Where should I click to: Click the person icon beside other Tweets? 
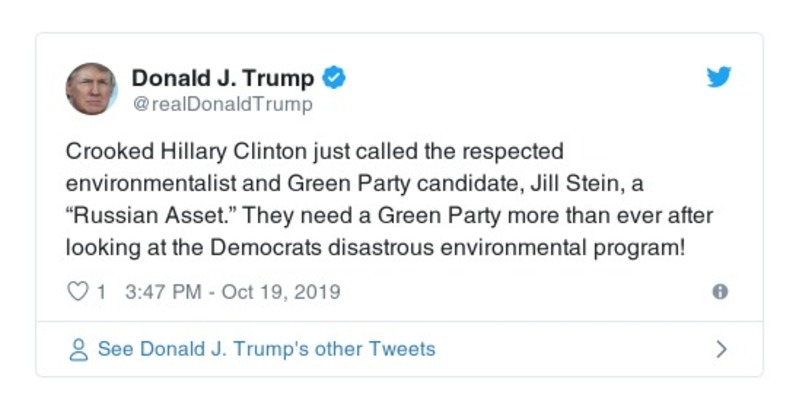click(77, 350)
